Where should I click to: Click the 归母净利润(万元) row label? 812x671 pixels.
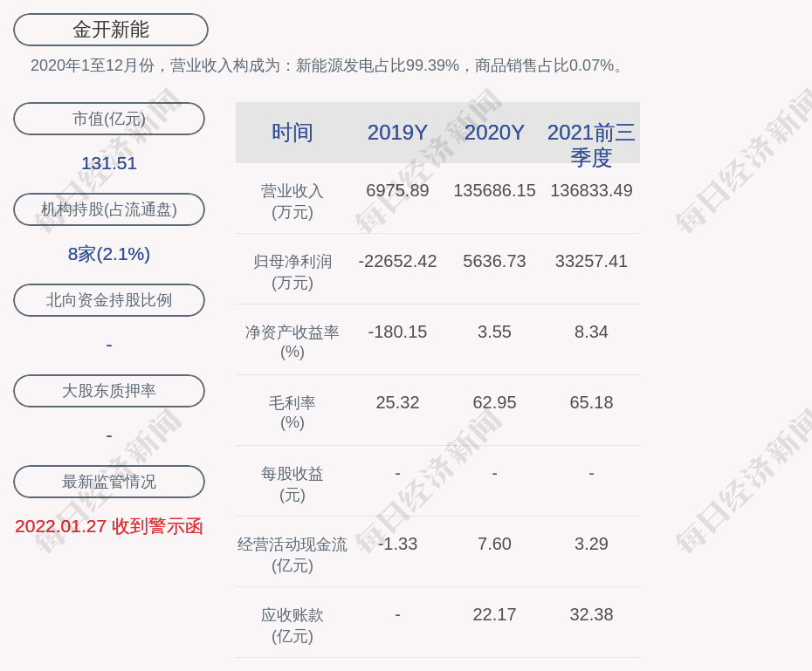(x=292, y=272)
